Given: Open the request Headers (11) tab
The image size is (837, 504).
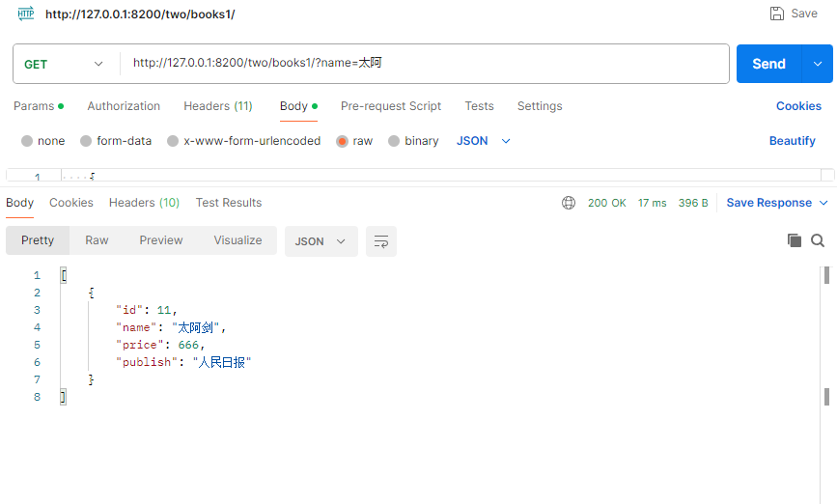Looking at the screenshot, I should click(218, 106).
